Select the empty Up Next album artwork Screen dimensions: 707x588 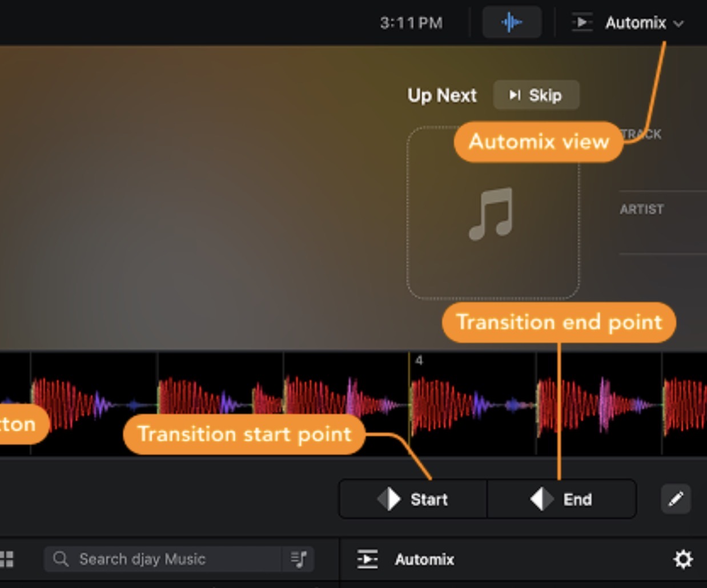click(493, 213)
